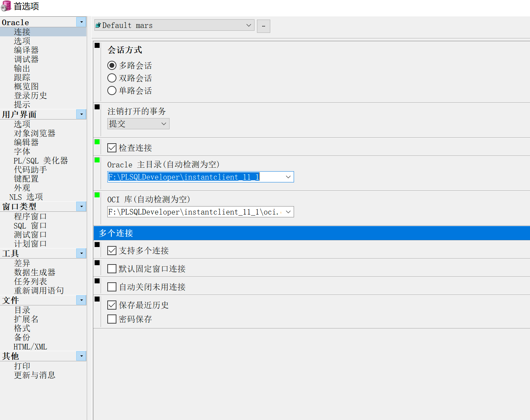Open 概览图 preferences
This screenshot has width=530, height=420.
[26, 86]
